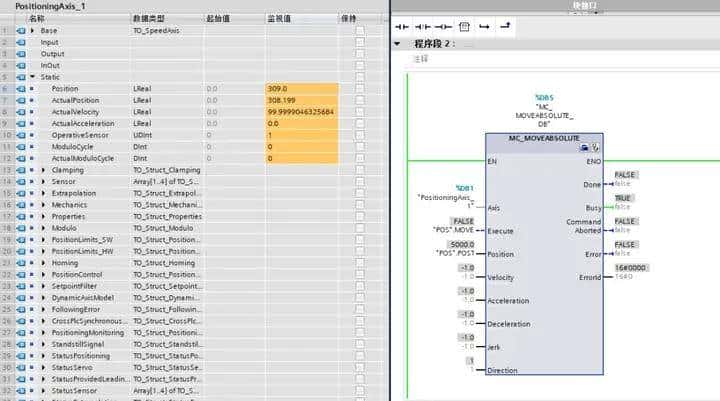720x401 pixels.
Task: Click the 起始值 column header
Action: [218, 19]
